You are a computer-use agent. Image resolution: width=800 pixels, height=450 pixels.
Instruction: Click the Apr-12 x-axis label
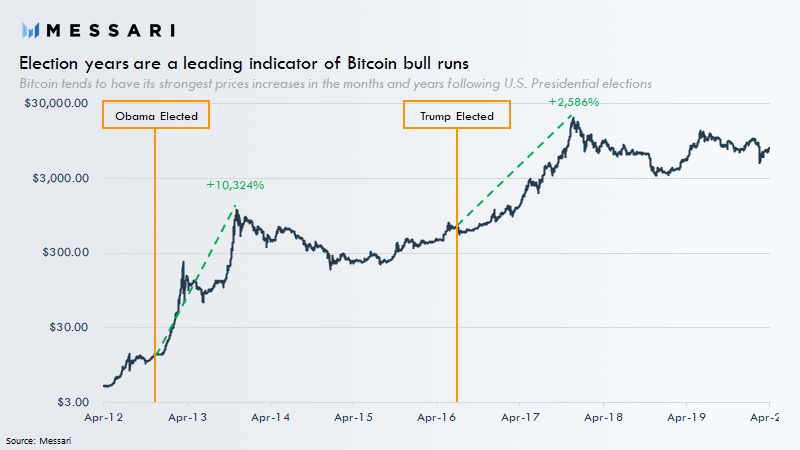103,416
